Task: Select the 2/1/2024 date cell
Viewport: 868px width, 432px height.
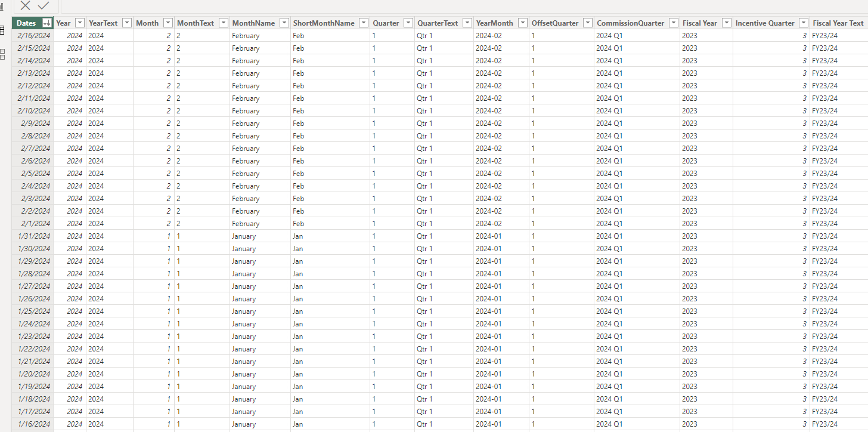Action: (33, 224)
